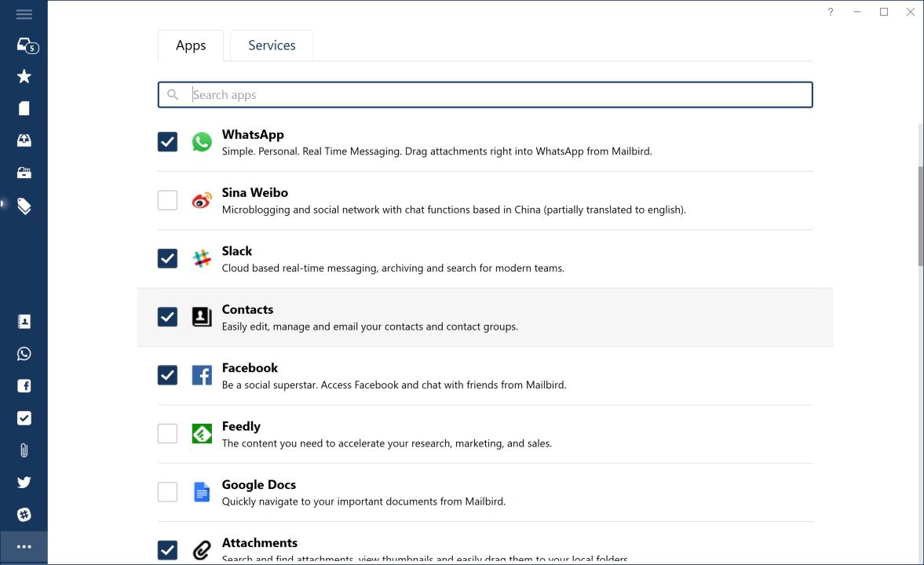Enable the Feedly app checkbox
This screenshot has width=924, height=565.
tap(167, 434)
